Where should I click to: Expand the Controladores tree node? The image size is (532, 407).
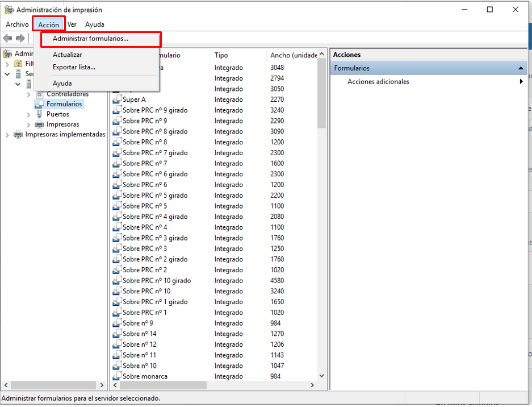tap(29, 94)
